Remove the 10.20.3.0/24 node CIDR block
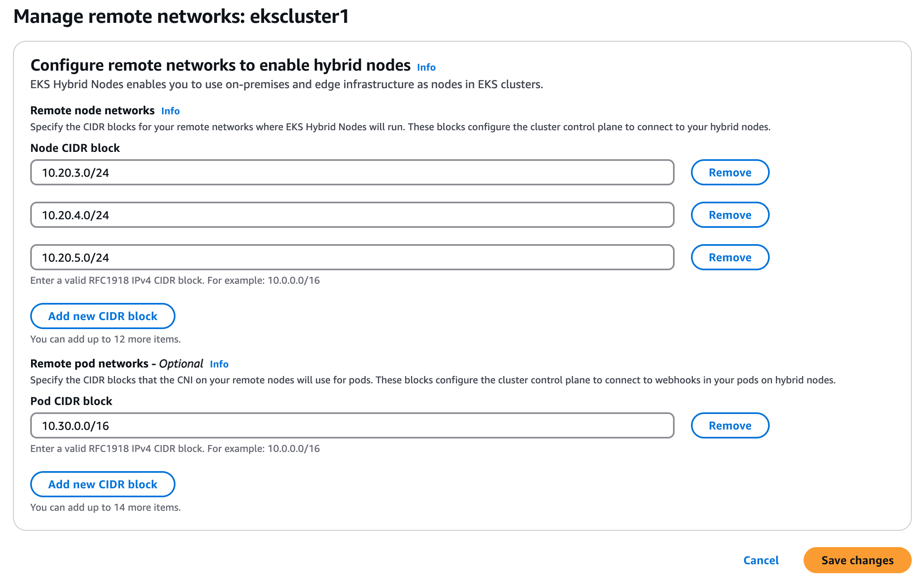The image size is (924, 583). point(730,173)
